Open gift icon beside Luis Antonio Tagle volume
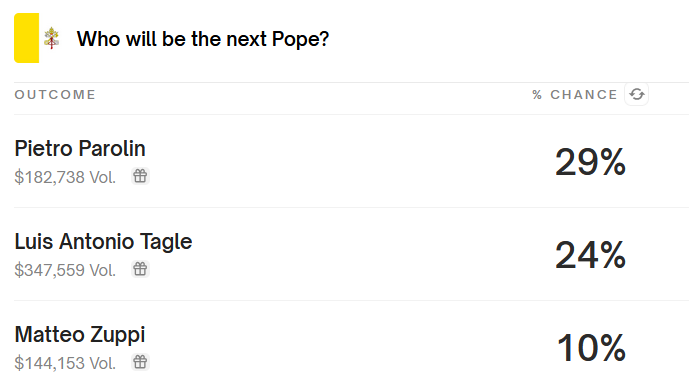This screenshot has width=689, height=385. (140, 269)
